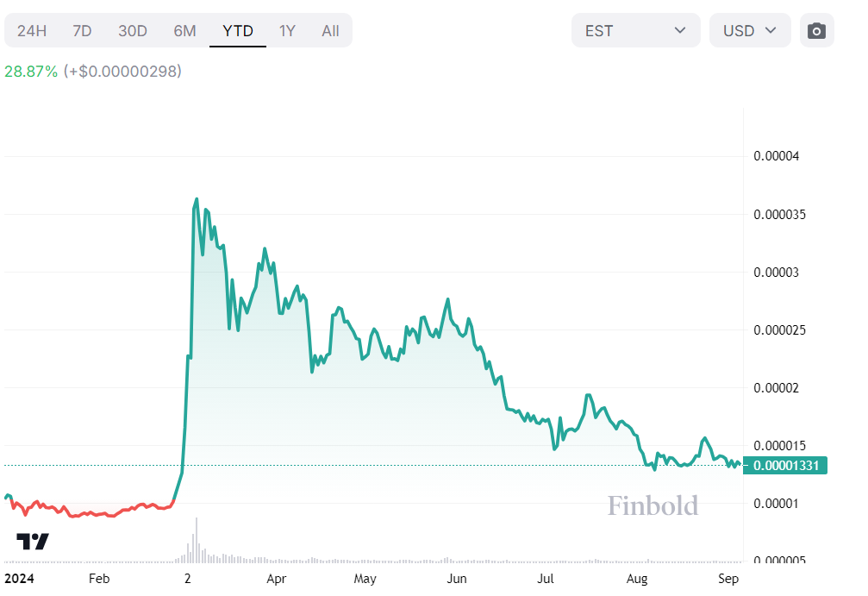Click the Sep date axis label

pyautogui.click(x=728, y=580)
